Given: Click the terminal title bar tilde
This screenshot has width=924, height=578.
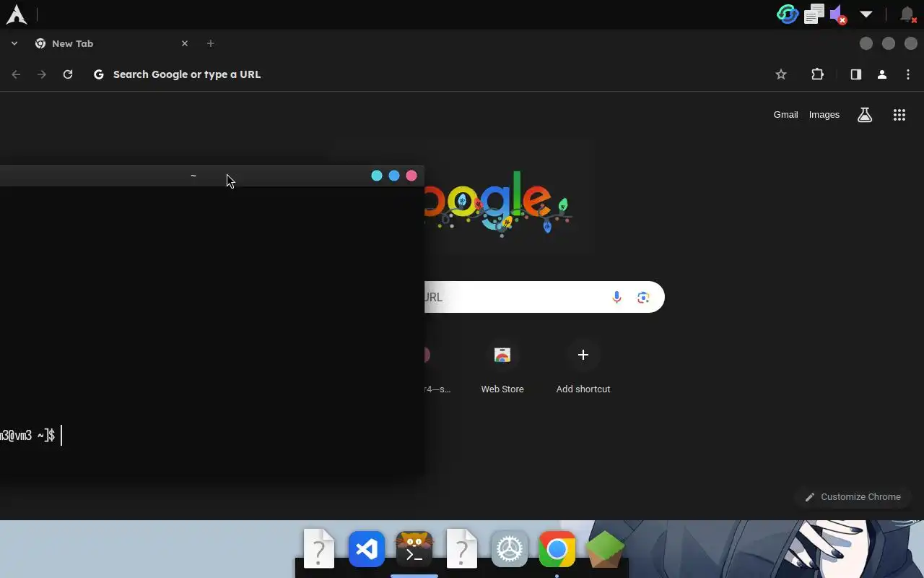Looking at the screenshot, I should pyautogui.click(x=193, y=176).
